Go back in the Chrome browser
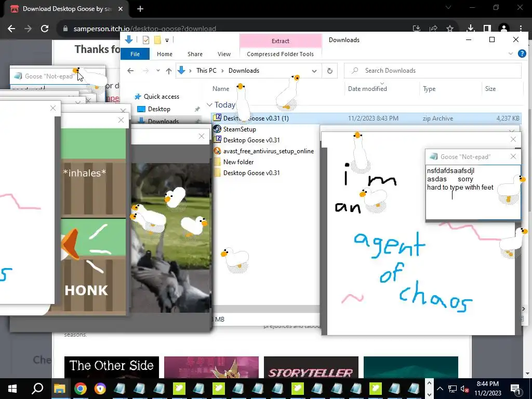This screenshot has width=532, height=399. click(x=11, y=29)
